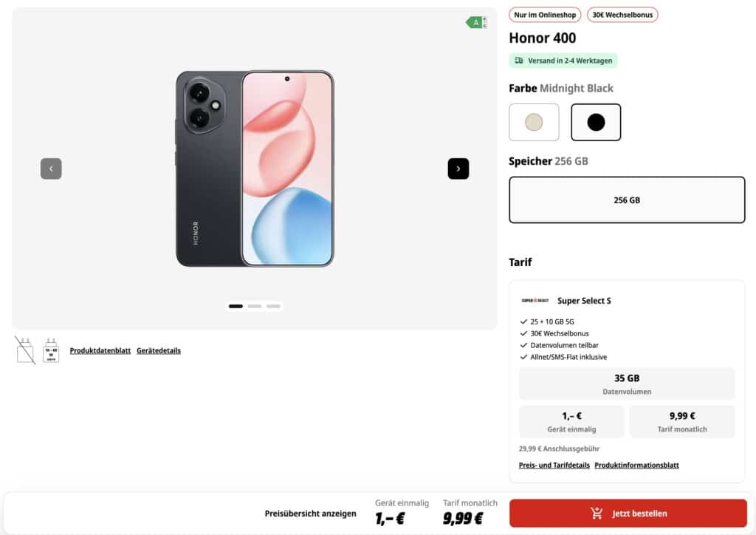Open Preis- und Tarifdetails
756x535 pixels.
tap(554, 466)
